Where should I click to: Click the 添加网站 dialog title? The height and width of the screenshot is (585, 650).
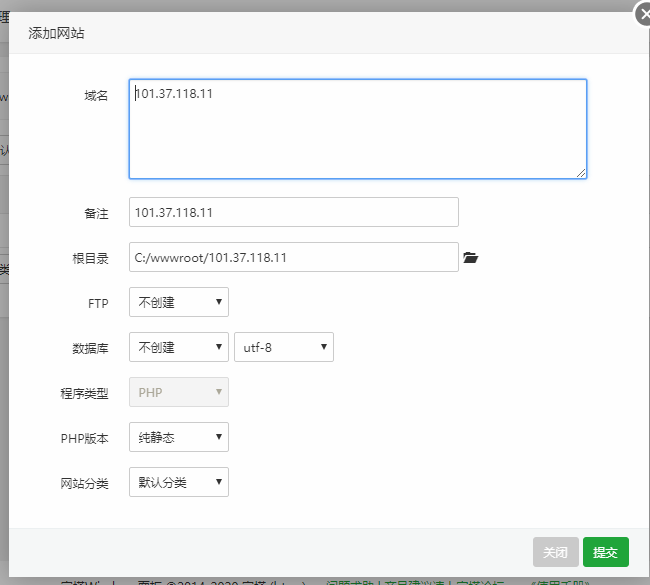click(x=56, y=33)
